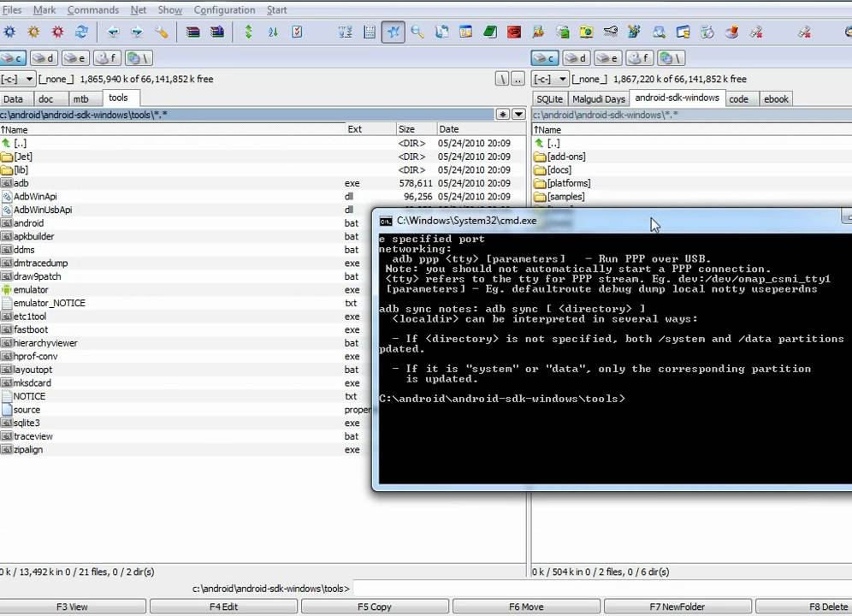Click the red lips toolbar icon
852x616 pixels.
pos(514,32)
